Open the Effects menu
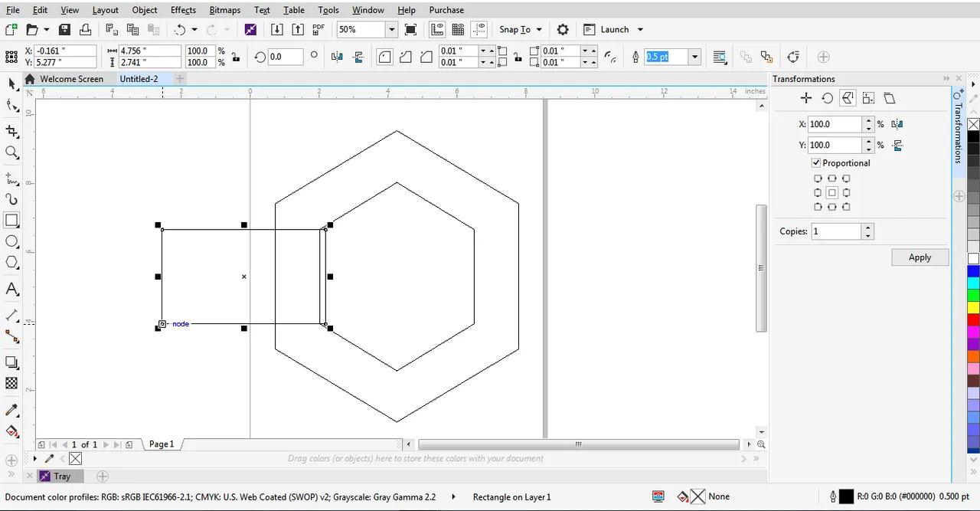The image size is (980, 511). [x=183, y=10]
